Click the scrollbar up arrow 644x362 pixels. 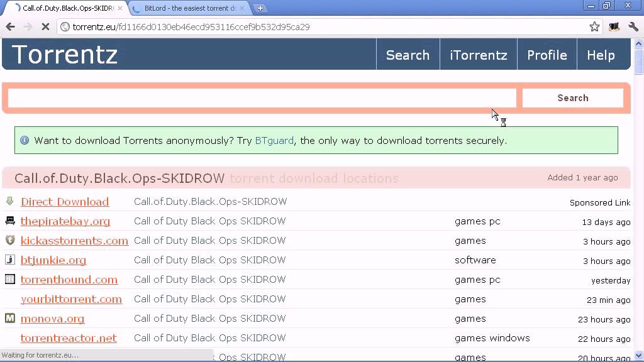point(638,43)
